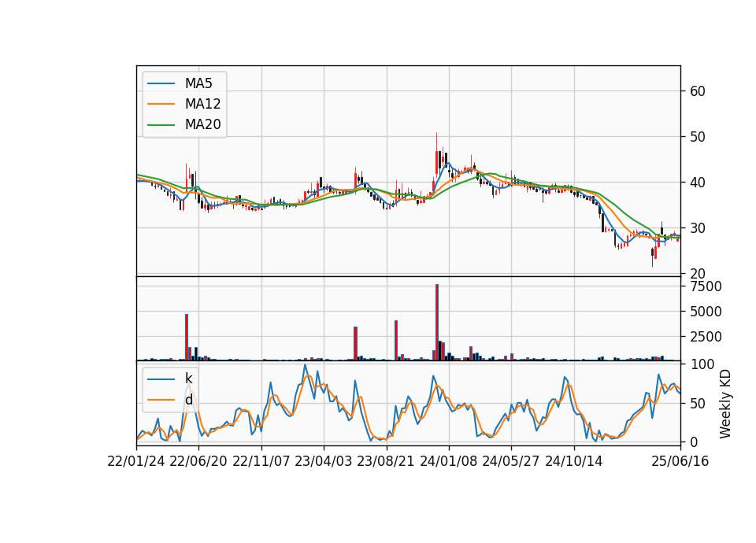Click the 22/06/20 date label

click(198, 462)
